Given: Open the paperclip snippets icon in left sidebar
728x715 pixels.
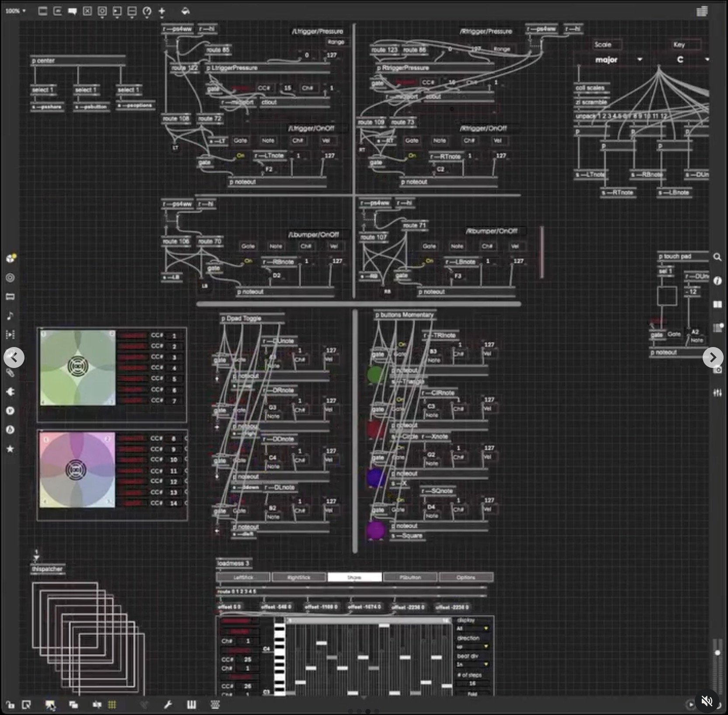Looking at the screenshot, I should pyautogui.click(x=10, y=373).
